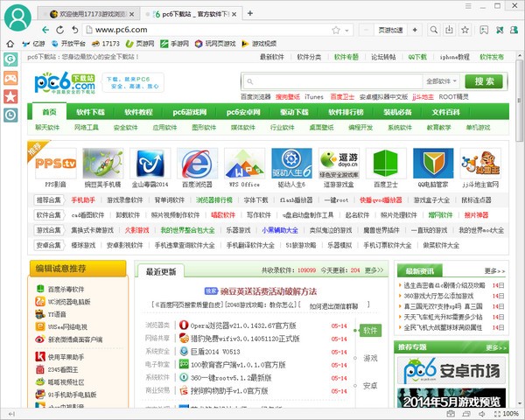Open the 软件下载 navigation tab
This screenshot has width=525, height=420.
(90, 112)
